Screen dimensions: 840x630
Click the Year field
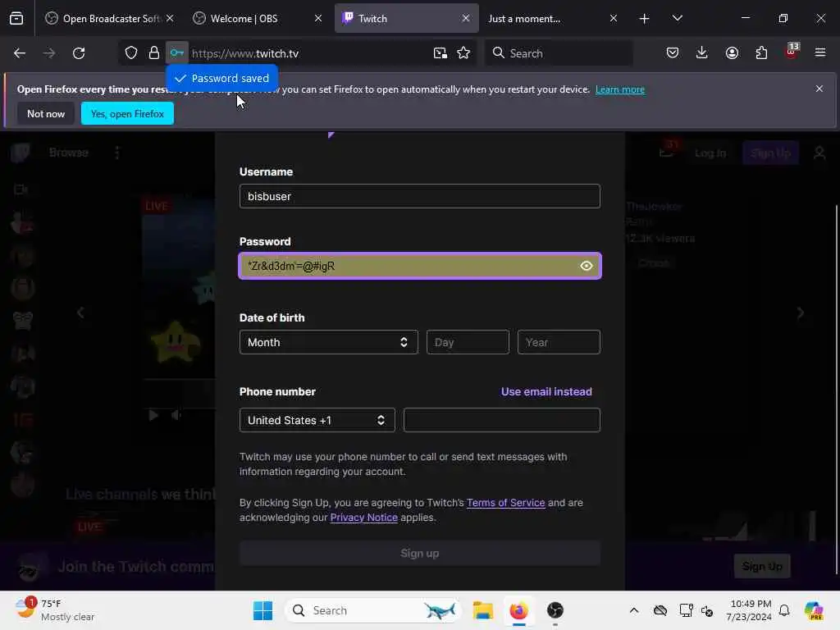pyautogui.click(x=559, y=342)
